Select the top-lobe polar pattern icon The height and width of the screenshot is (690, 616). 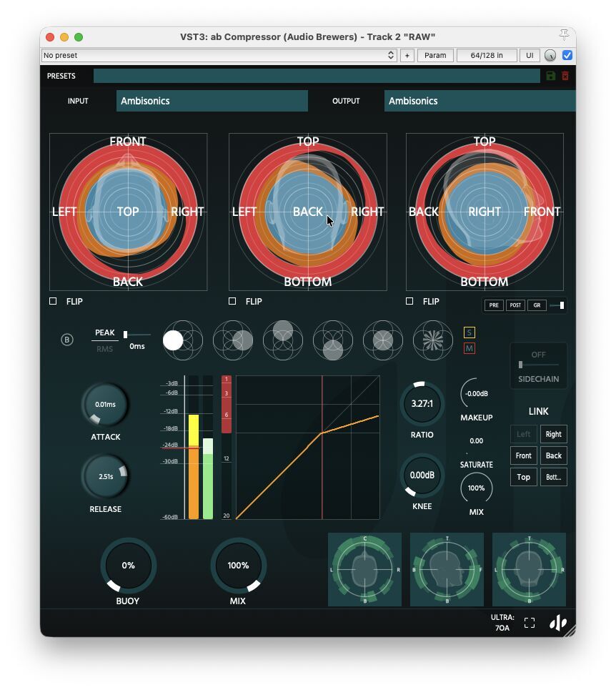(283, 340)
